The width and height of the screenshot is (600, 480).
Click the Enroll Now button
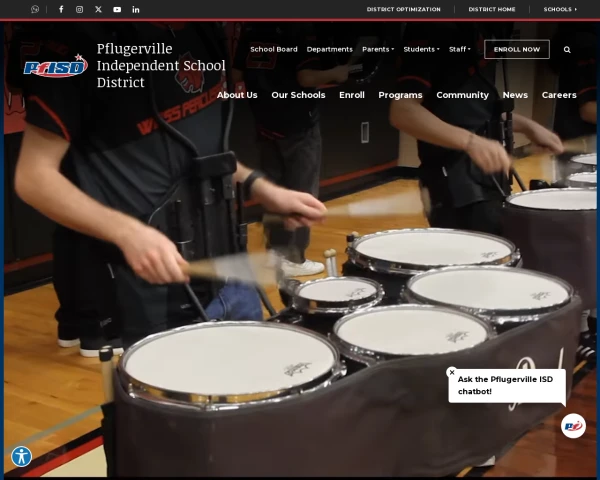517,49
